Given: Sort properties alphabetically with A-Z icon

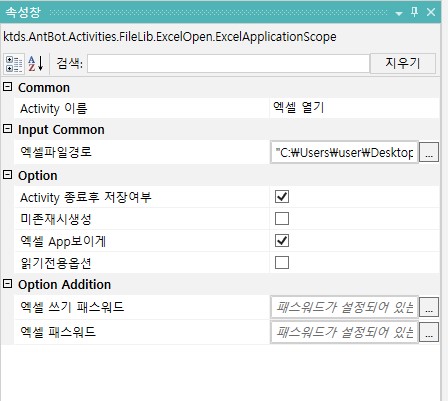Looking at the screenshot, I should click(x=36, y=63).
